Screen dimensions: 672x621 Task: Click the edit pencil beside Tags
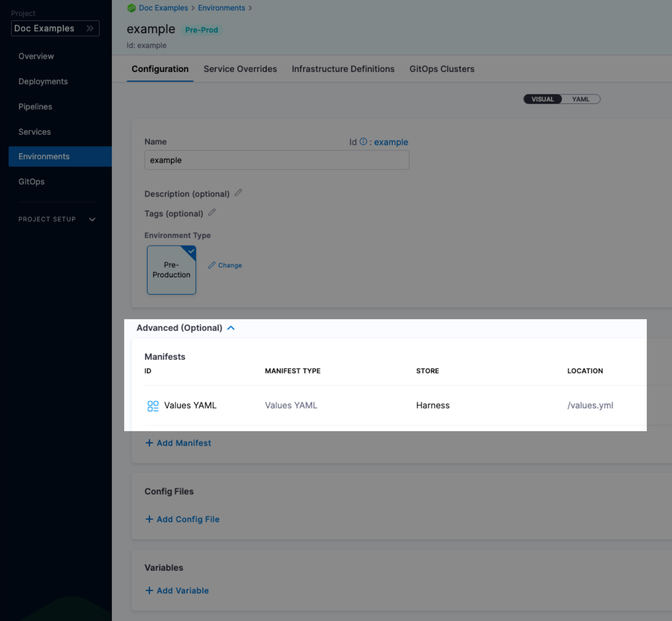(x=212, y=213)
